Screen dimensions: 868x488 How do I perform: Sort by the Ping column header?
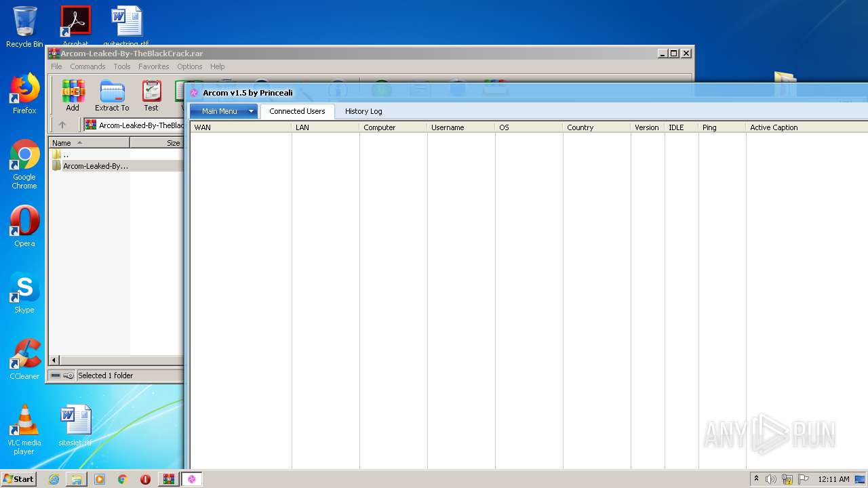(722, 127)
